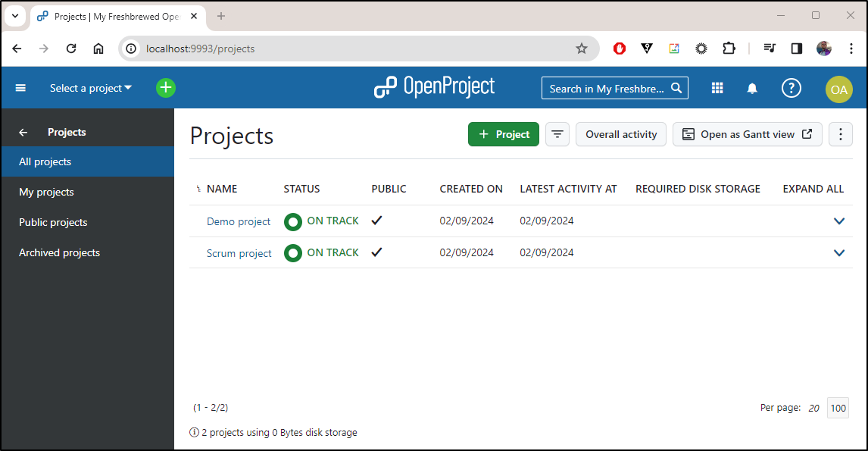
Task: Select the per page value 20
Action: coord(813,409)
